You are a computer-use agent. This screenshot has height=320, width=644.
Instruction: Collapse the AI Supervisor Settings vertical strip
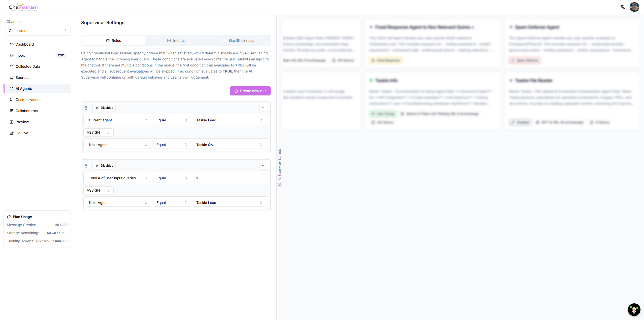point(280,167)
